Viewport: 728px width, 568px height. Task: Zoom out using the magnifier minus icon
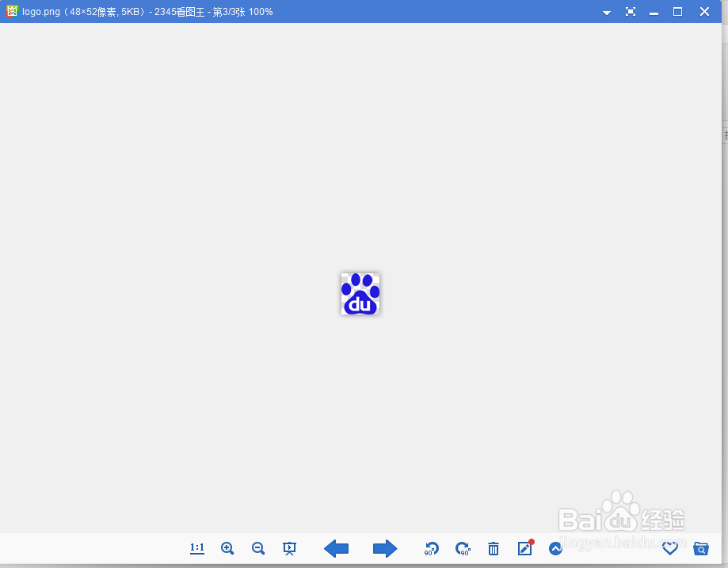point(258,548)
